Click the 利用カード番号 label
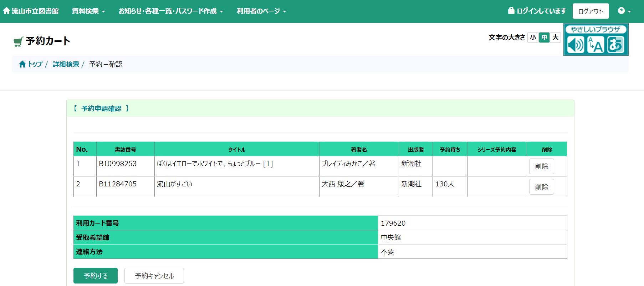Screen dimensions: 644x286 97,223
